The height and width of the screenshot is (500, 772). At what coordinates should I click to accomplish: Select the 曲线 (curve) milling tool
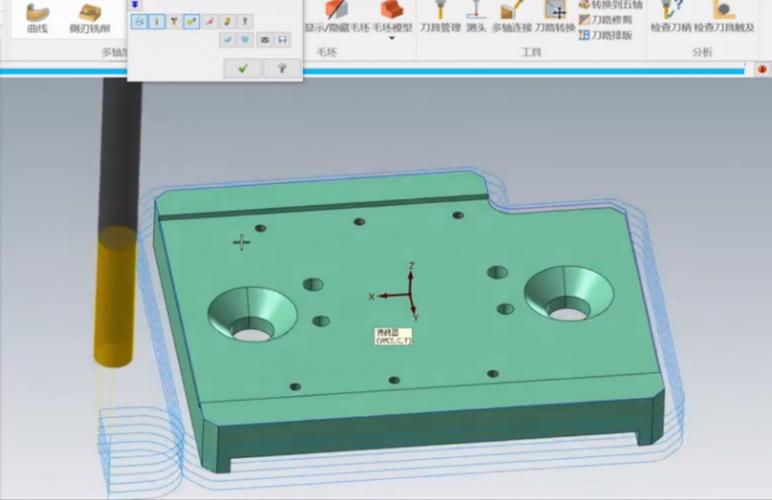point(37,17)
